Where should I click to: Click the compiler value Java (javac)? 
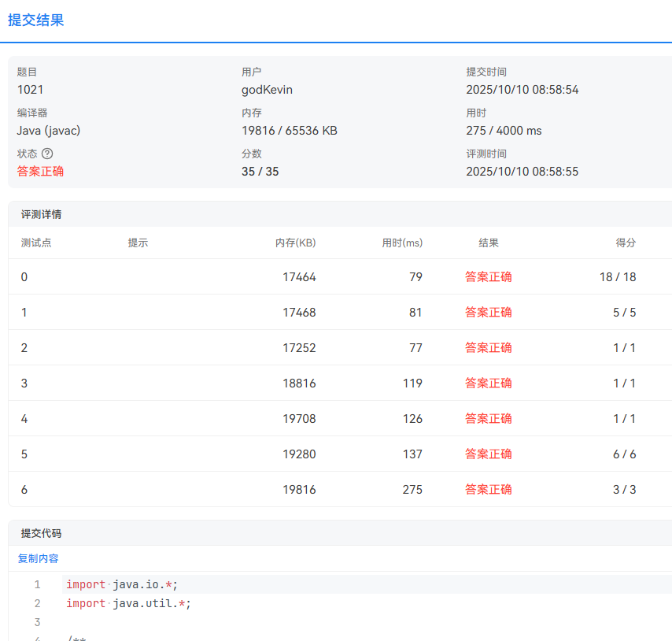pyautogui.click(x=49, y=131)
